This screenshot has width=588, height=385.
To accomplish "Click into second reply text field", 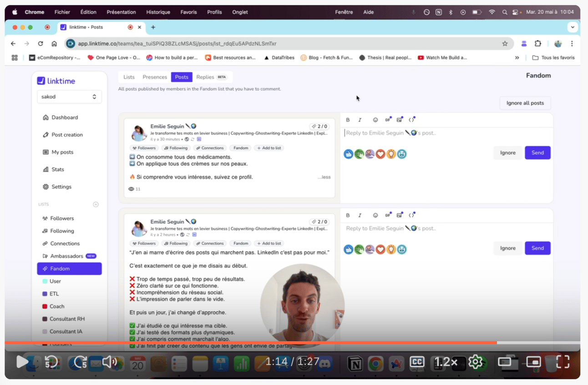I will coord(446,228).
